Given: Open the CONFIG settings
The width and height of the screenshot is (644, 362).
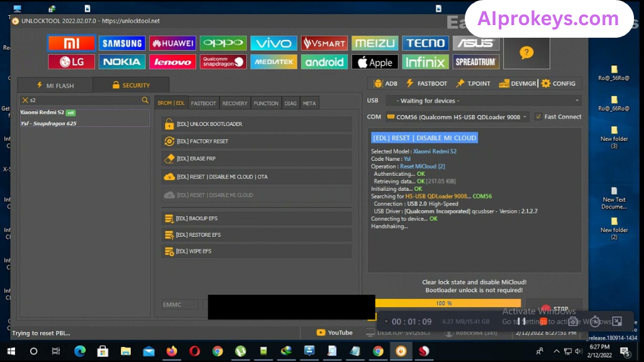Looking at the screenshot, I should point(558,84).
